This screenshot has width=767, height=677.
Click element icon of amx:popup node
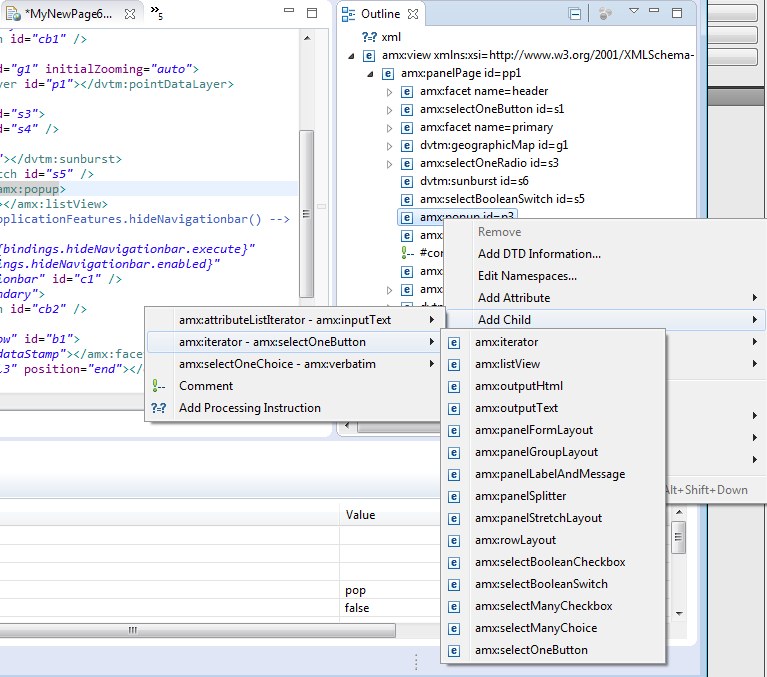pyautogui.click(x=406, y=218)
